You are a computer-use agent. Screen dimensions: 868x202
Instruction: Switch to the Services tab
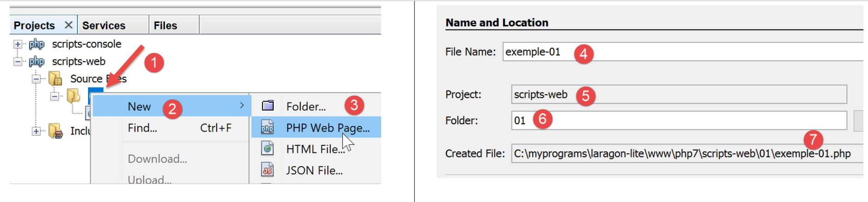(x=104, y=25)
